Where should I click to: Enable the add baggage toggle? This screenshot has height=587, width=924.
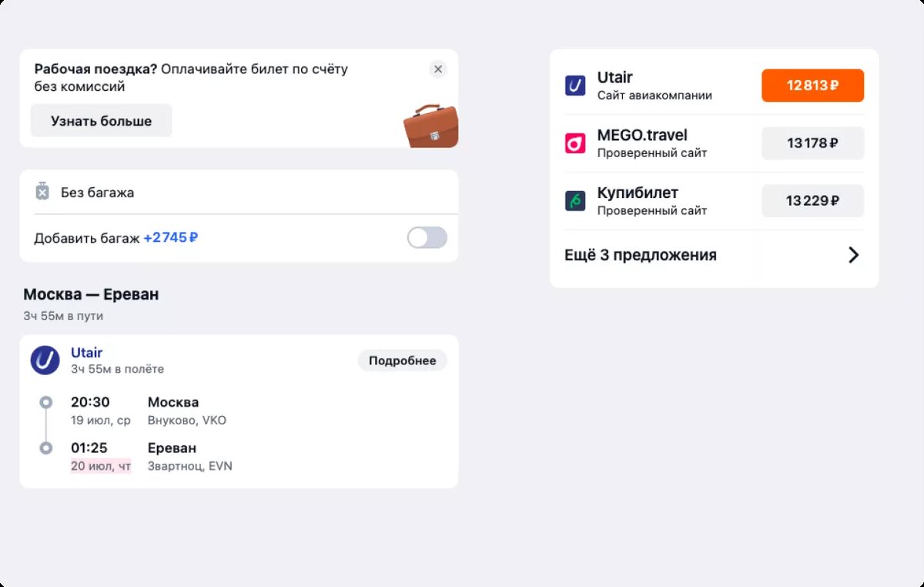[x=427, y=238]
